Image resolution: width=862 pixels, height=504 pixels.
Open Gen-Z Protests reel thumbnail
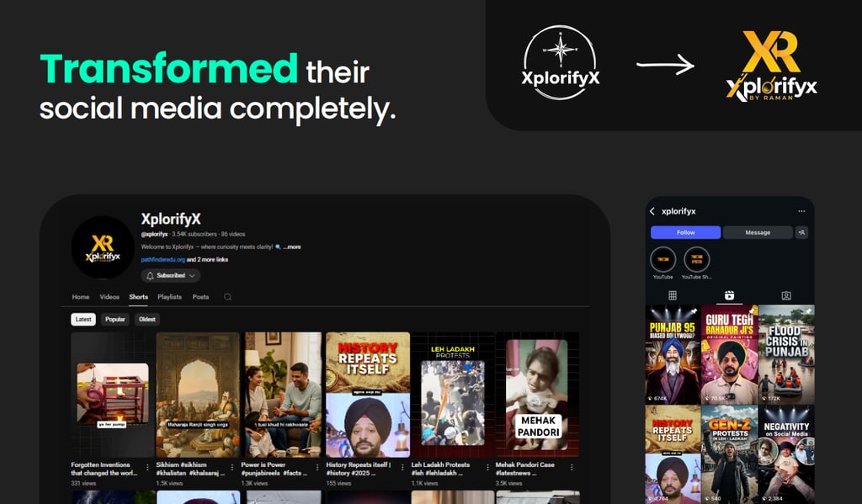[730, 454]
